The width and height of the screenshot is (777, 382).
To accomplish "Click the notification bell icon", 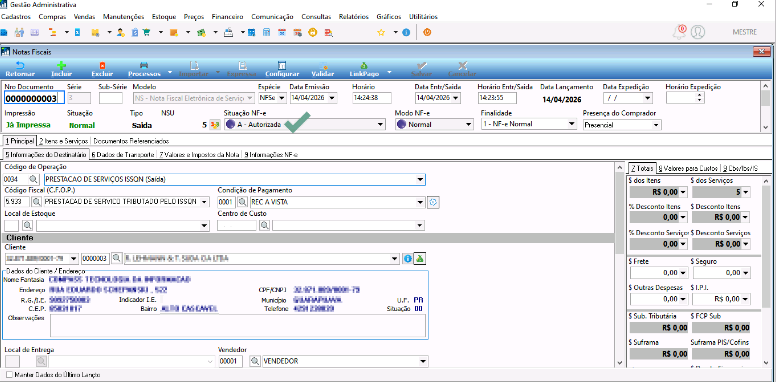I will click(679, 32).
